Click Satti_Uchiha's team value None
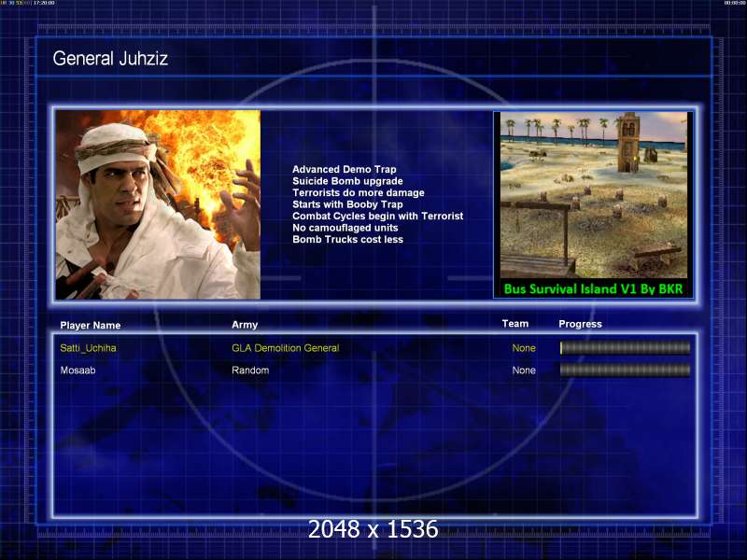 524,348
